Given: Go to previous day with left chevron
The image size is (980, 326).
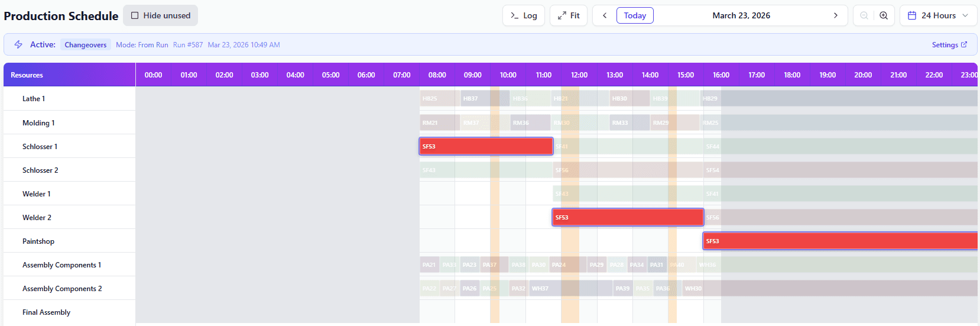Looking at the screenshot, I should click(605, 15).
